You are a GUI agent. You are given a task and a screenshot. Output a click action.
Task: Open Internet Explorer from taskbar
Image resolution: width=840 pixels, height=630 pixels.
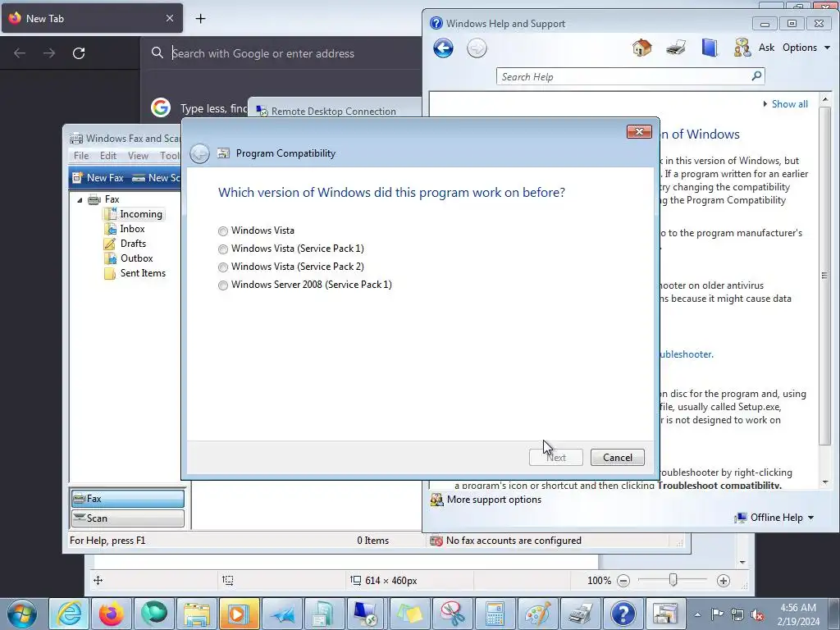tap(69, 614)
